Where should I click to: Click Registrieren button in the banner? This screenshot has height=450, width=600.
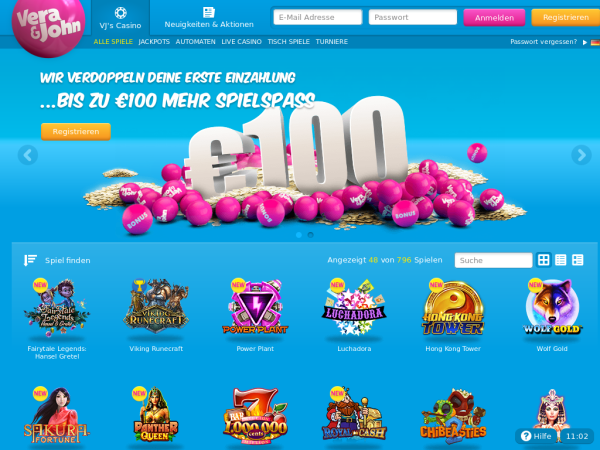tap(76, 132)
